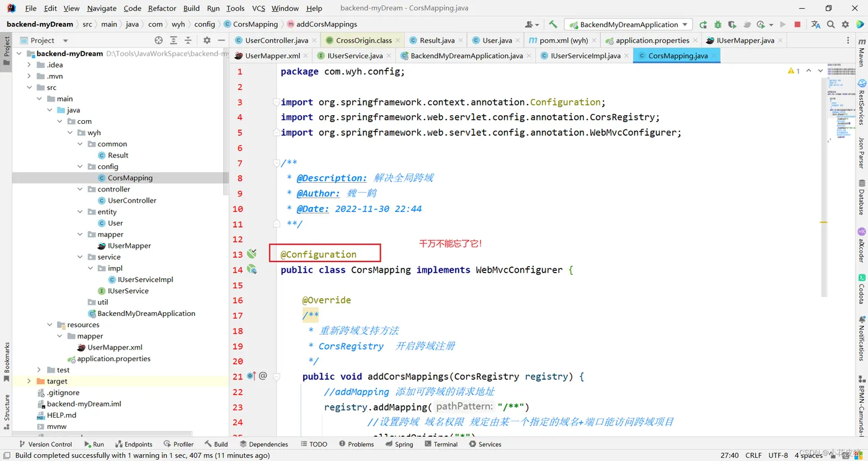Close the CorsMapping.java tab
The image size is (868, 461).
pyautogui.click(x=714, y=56)
